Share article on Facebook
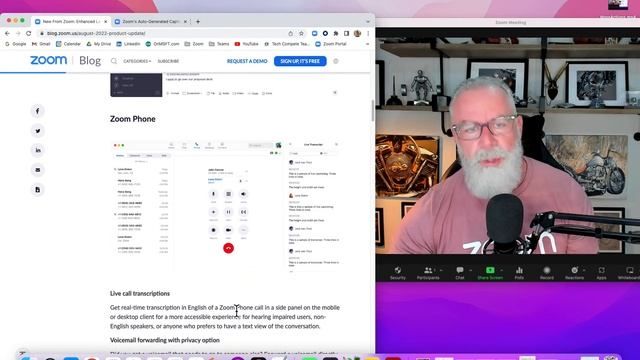Viewport: 640px width, 360px height. [38, 111]
